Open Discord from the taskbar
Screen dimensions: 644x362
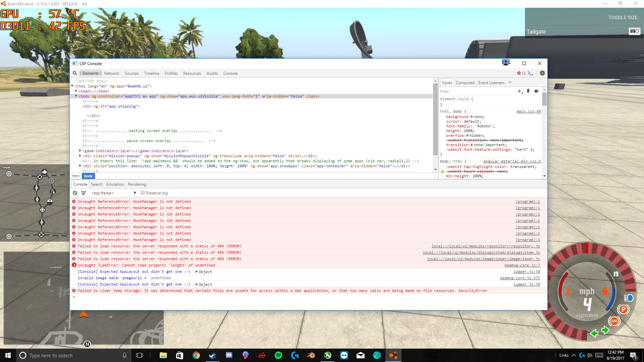tap(229, 355)
